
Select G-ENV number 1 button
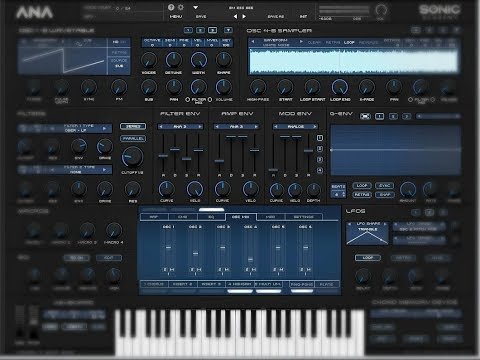click(x=379, y=116)
